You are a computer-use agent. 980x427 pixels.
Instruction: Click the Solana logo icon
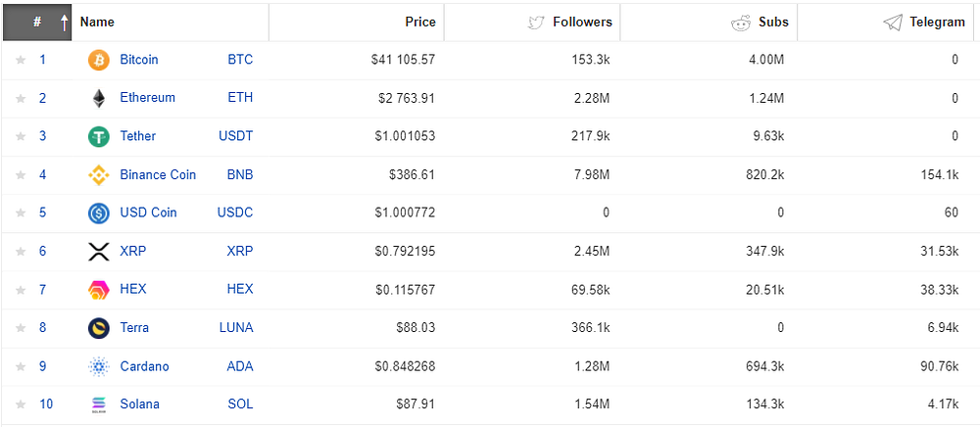[x=99, y=404]
